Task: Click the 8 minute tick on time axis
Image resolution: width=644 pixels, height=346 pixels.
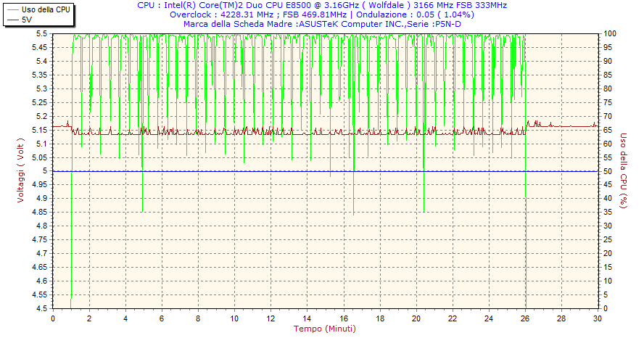Action: (x=198, y=318)
